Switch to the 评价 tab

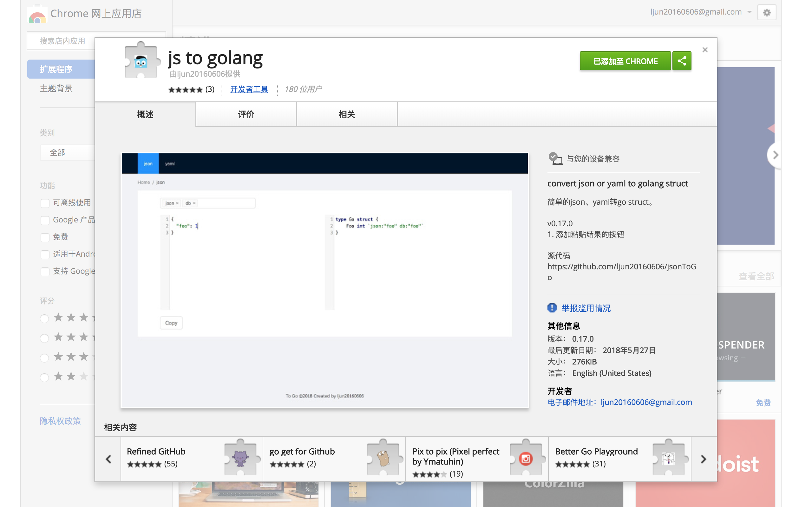(x=246, y=114)
